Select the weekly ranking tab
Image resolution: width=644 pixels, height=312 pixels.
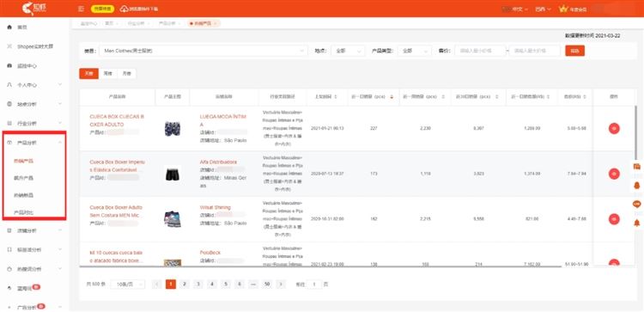(x=107, y=74)
